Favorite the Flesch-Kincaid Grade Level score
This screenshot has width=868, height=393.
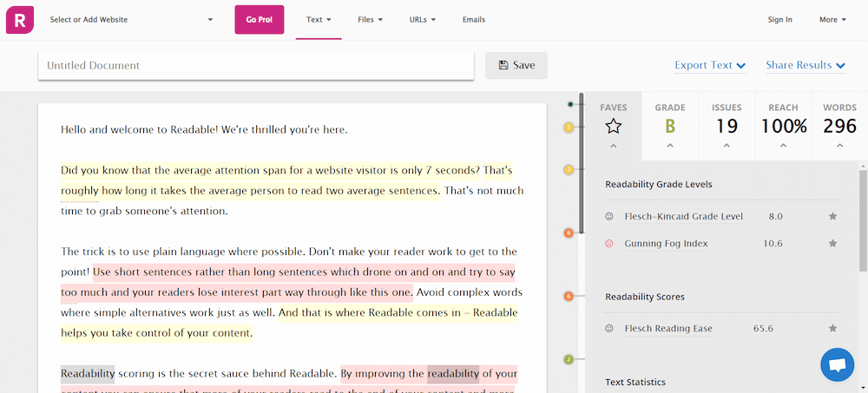(832, 216)
